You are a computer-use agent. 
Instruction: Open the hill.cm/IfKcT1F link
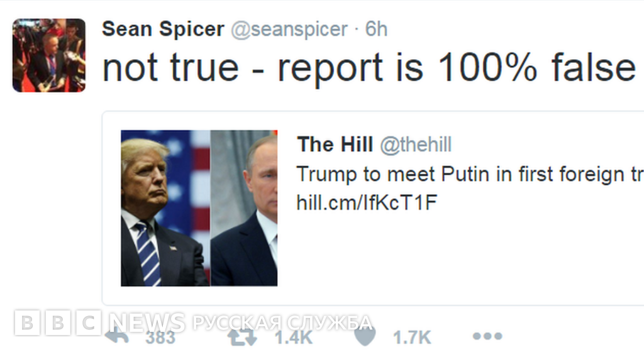pyautogui.click(x=366, y=202)
